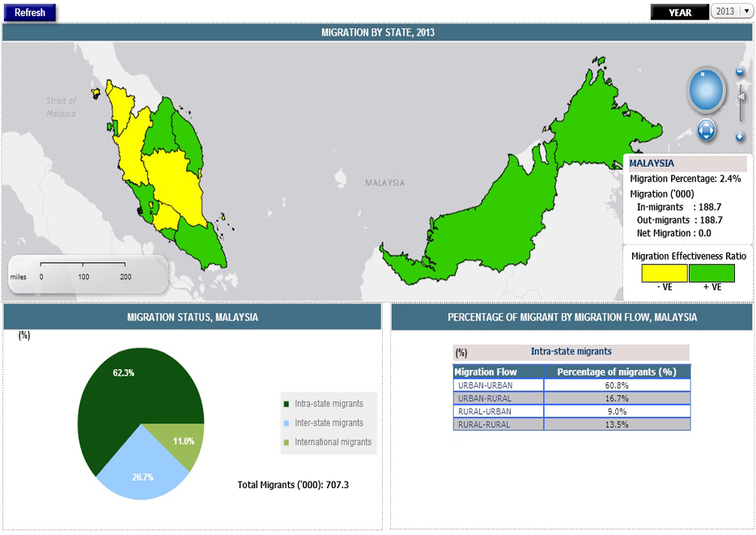
Task: Click the International migrants legend entry
Action: (x=328, y=442)
